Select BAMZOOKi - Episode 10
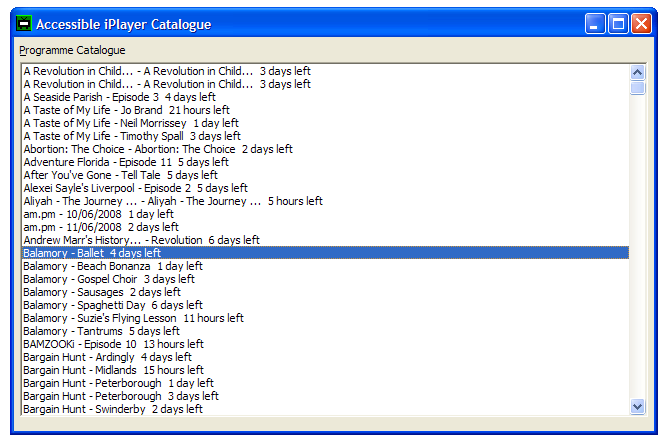The width and height of the screenshot is (668, 441). click(x=114, y=344)
